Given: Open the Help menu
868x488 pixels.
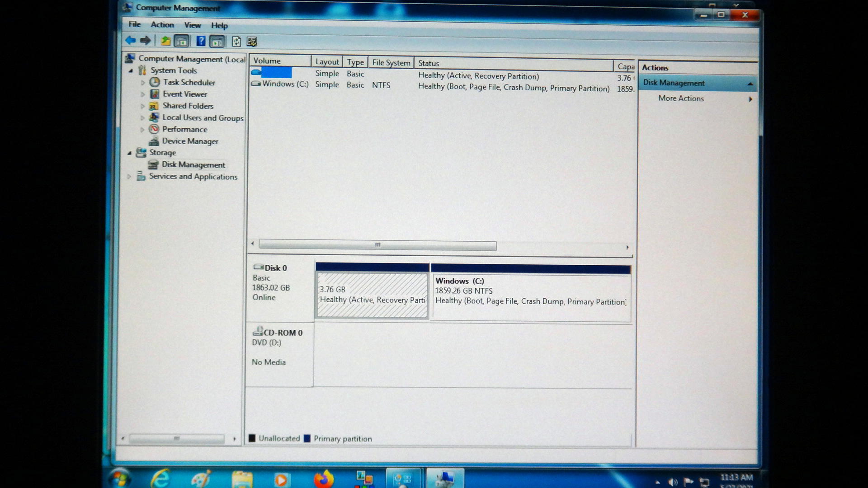Looking at the screenshot, I should (219, 26).
